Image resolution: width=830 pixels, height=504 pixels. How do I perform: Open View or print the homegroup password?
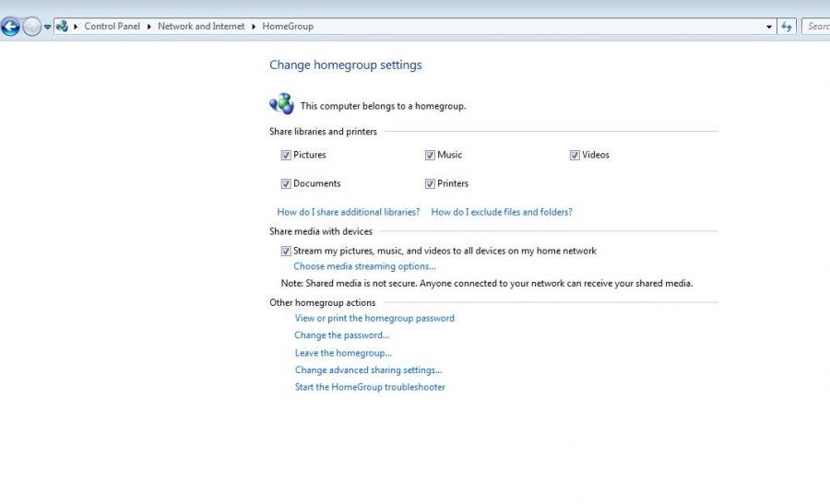[x=374, y=319]
